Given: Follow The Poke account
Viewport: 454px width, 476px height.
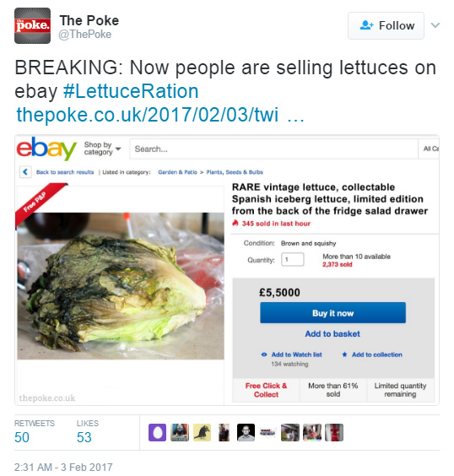Looking at the screenshot, I should [386, 26].
